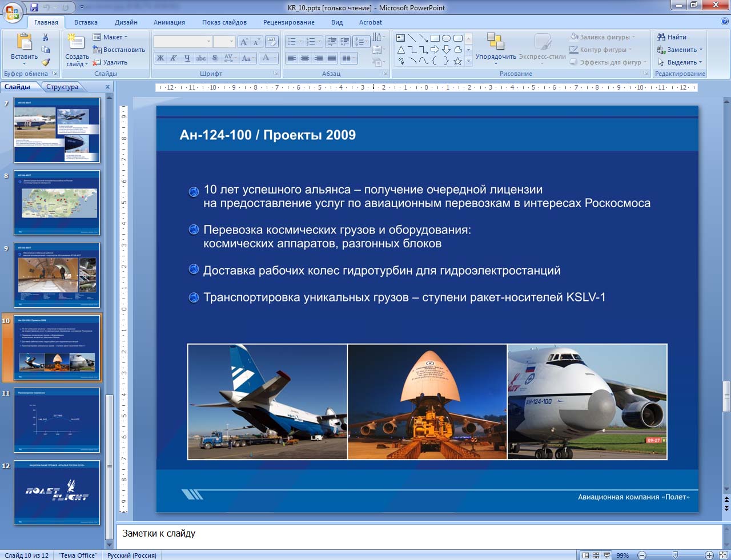This screenshot has height=560, width=731.
Task: Click the Save icon in quick access toolbar
Action: 35,7
